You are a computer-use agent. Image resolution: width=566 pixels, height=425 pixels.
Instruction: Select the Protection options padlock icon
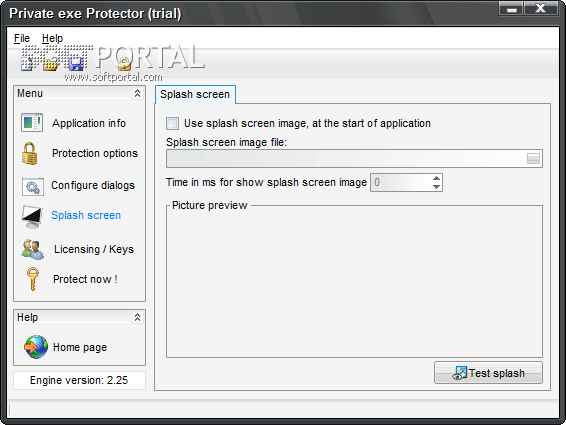pyautogui.click(x=30, y=153)
